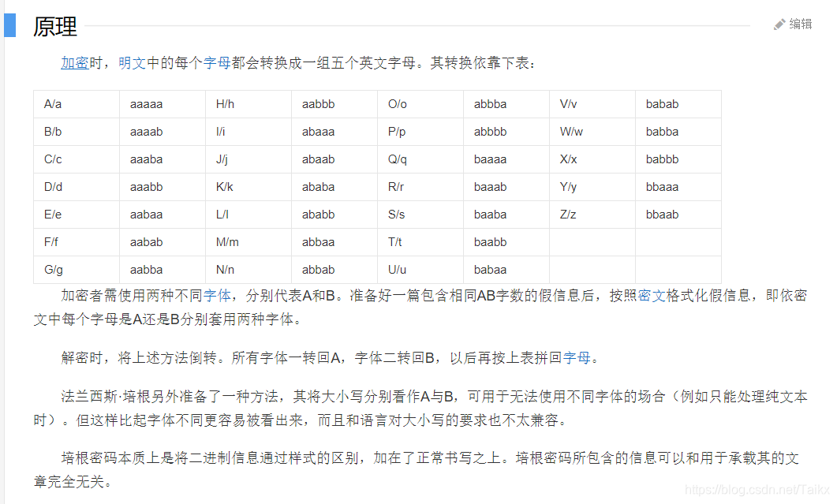Select table cell U/u
The image size is (837, 504).
click(x=420, y=270)
